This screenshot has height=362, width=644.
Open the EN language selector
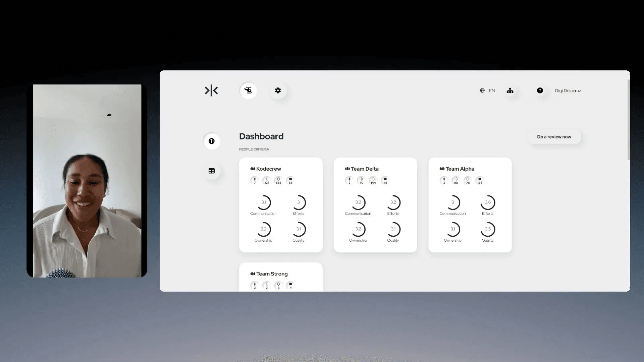[492, 90]
